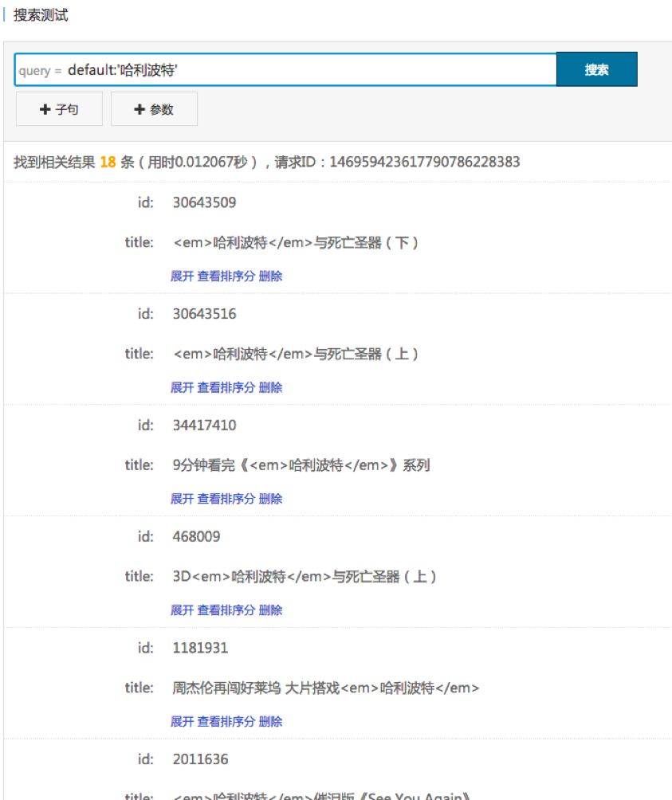Click the 'query =' label
672x800 pixels.
[x=40, y=70]
